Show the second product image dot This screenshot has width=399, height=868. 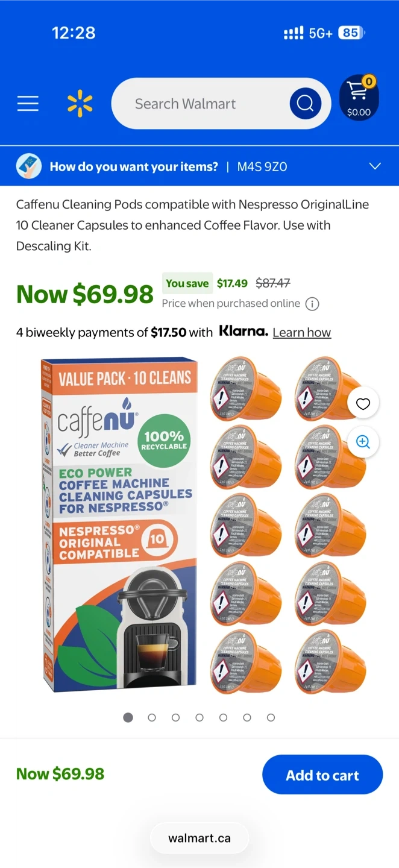click(152, 717)
